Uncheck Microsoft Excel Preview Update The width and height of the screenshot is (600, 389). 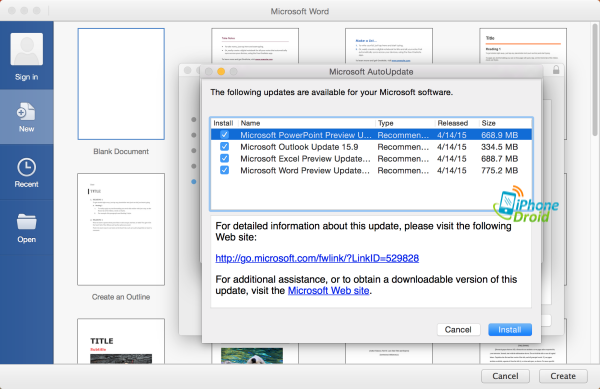pyautogui.click(x=225, y=158)
